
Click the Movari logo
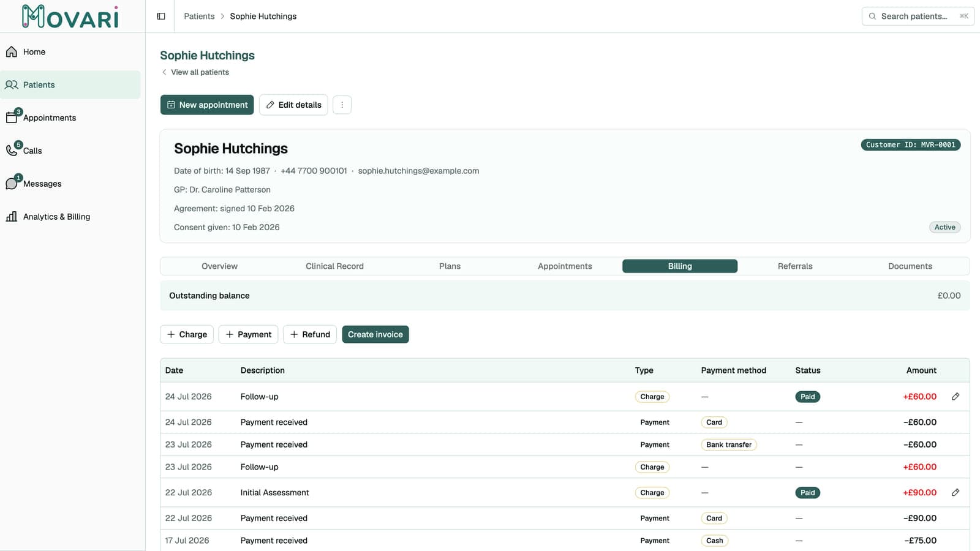click(x=70, y=17)
